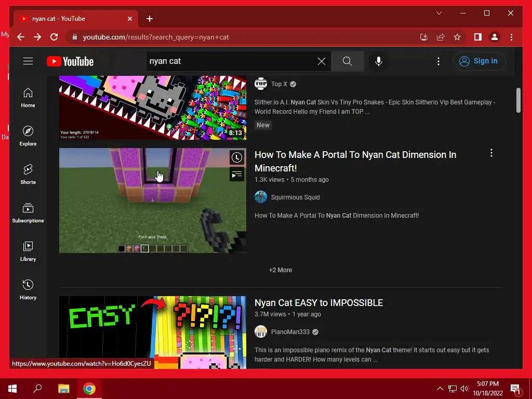Show hidden system tray icons
The height and width of the screenshot is (399, 532).
coord(440,389)
